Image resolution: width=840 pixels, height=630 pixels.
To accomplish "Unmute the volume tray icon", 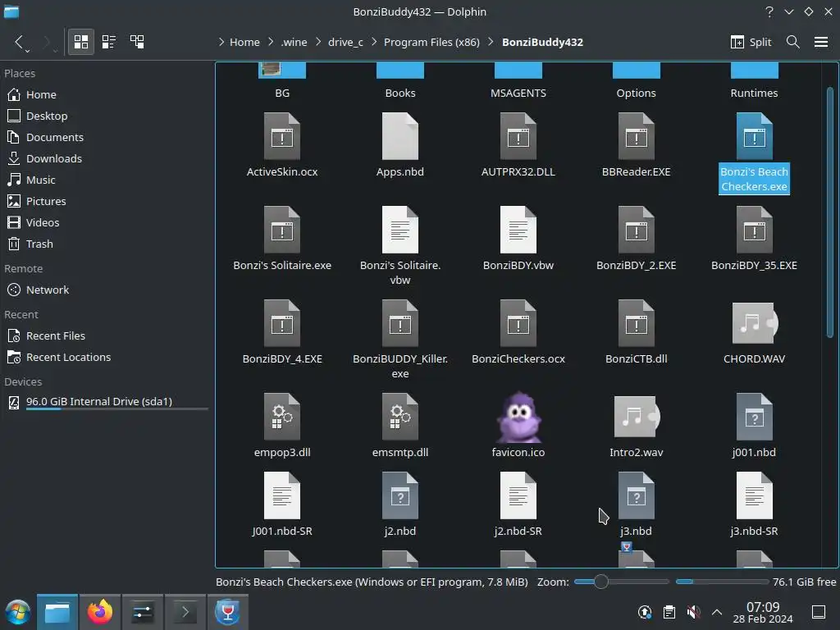I will (x=693, y=612).
